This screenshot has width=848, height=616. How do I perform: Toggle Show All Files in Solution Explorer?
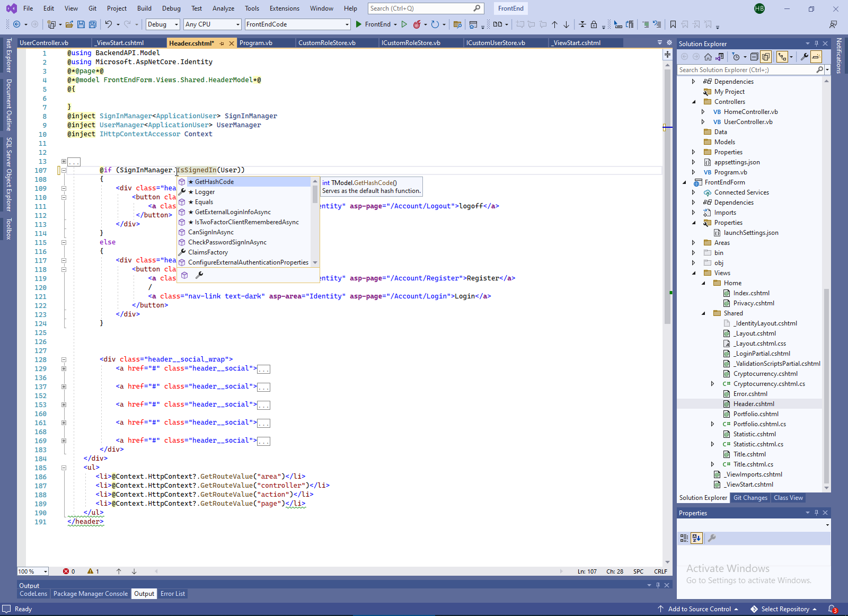(x=766, y=57)
